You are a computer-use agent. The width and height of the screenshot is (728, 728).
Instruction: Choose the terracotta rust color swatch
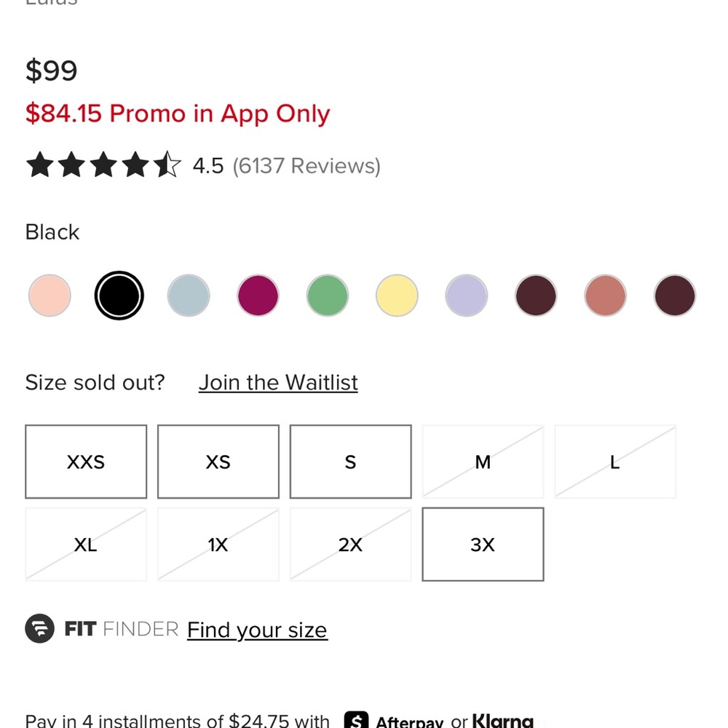[x=605, y=296]
